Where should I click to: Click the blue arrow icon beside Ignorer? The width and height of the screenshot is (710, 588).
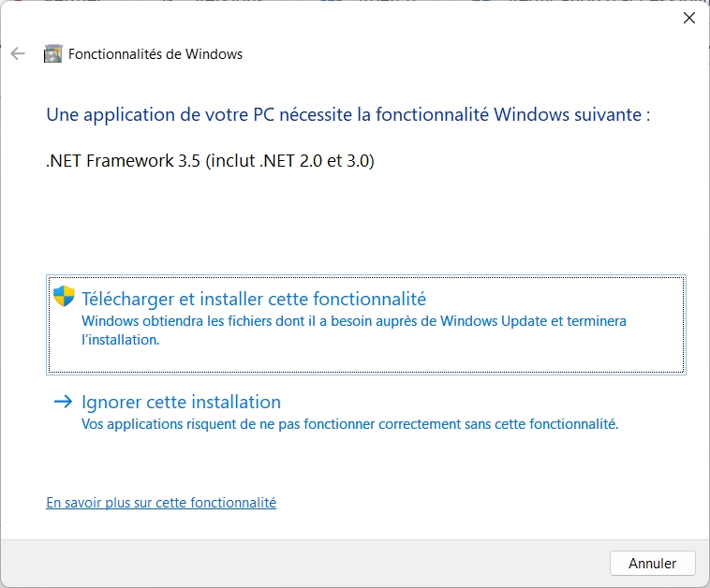(x=63, y=402)
